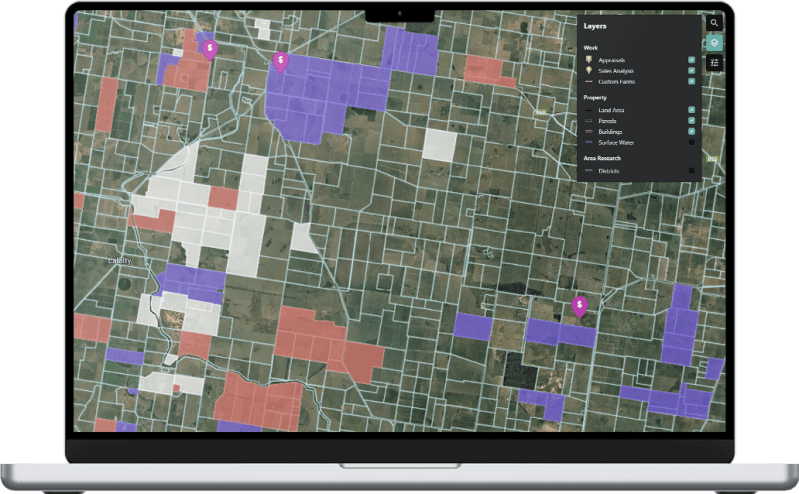Image resolution: width=799 pixels, height=494 pixels.
Task: Select the dollar pin in the lower-right map area
Action: pyautogui.click(x=579, y=307)
